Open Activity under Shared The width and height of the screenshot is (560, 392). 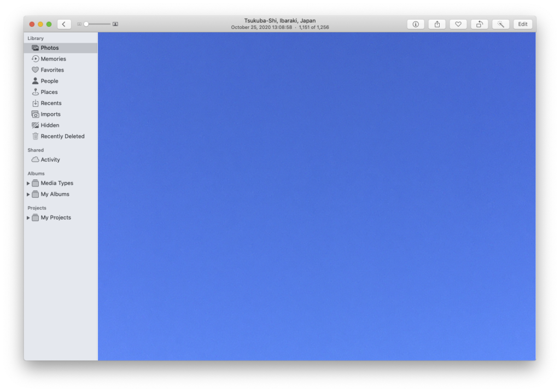50,160
